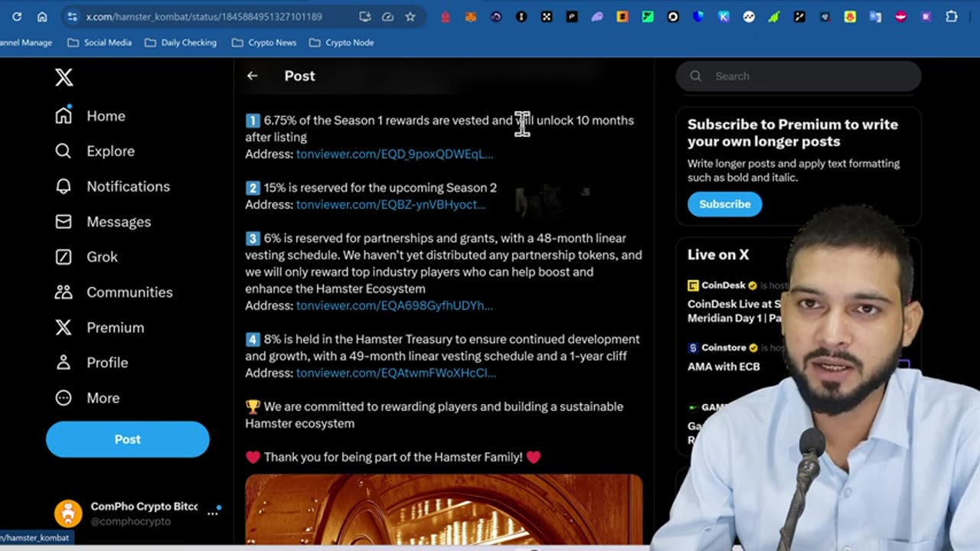Open the Social Media bookmarks folder

click(100, 42)
